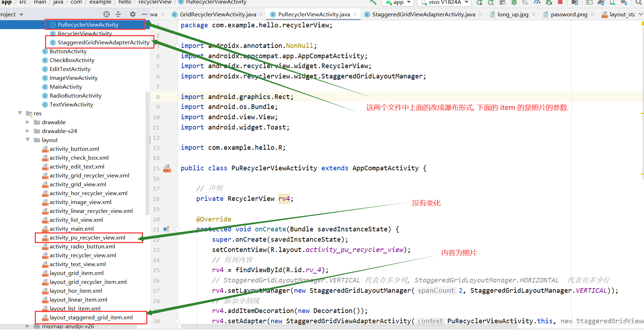Click the hammer Make Project icon
The image size is (644, 330).
click(373, 2)
